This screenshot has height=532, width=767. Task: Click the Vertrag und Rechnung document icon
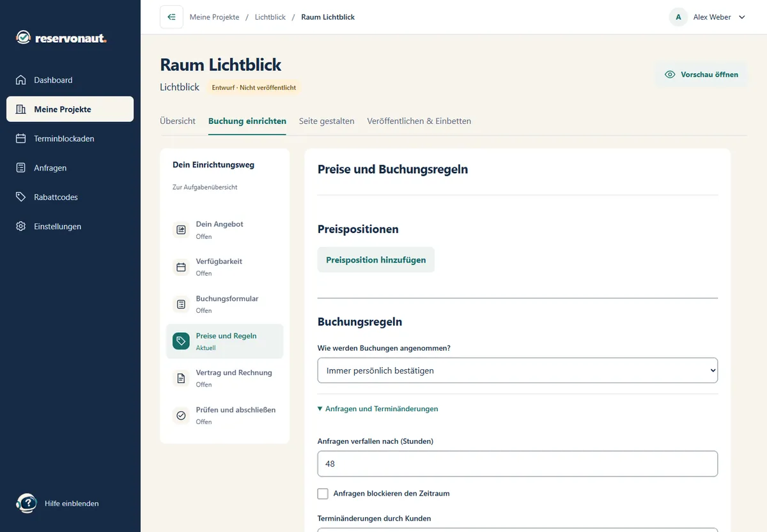click(x=181, y=378)
